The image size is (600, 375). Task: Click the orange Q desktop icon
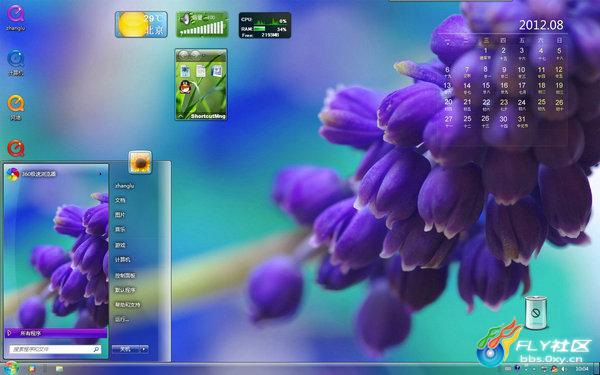click(16, 104)
